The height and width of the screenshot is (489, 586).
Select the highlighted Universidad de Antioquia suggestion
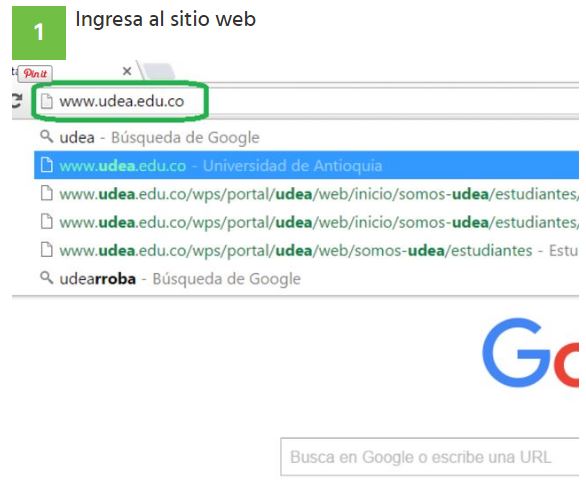[306, 165]
